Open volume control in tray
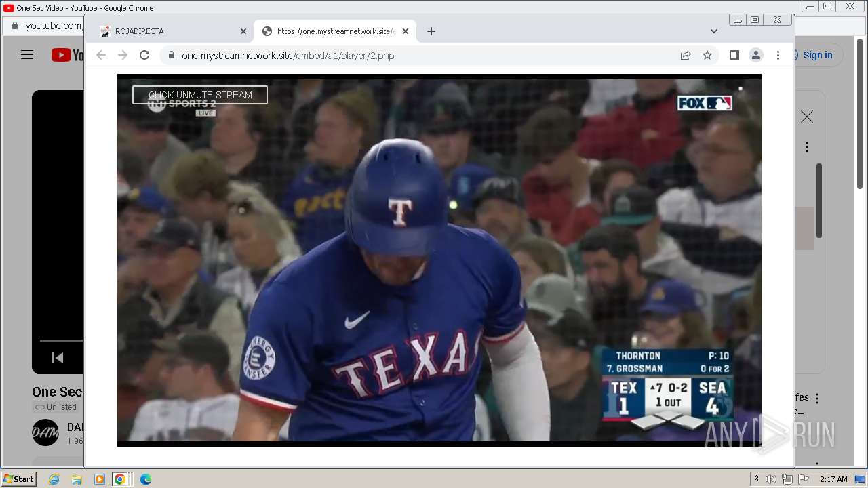This screenshot has width=868, height=488. [x=771, y=479]
